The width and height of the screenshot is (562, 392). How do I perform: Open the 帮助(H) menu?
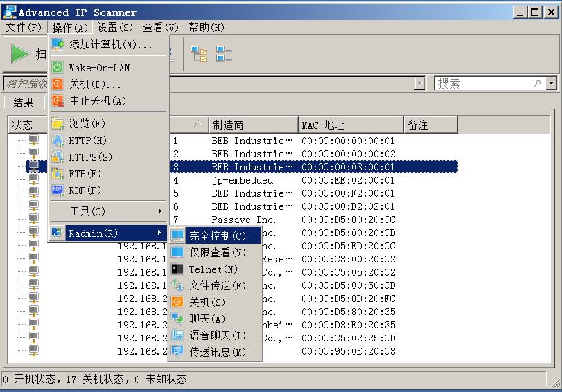[x=206, y=27]
